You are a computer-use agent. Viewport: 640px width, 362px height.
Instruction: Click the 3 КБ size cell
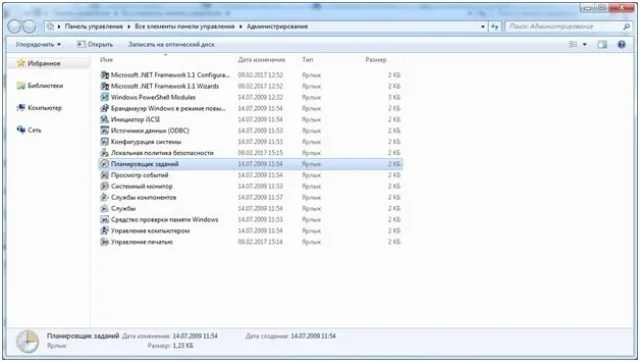[394, 97]
